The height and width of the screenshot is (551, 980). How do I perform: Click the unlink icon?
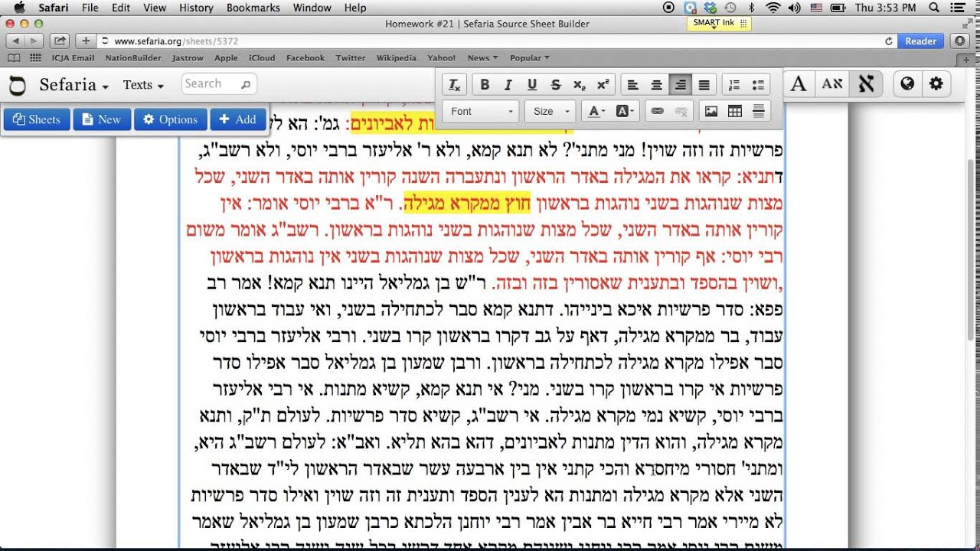click(681, 111)
